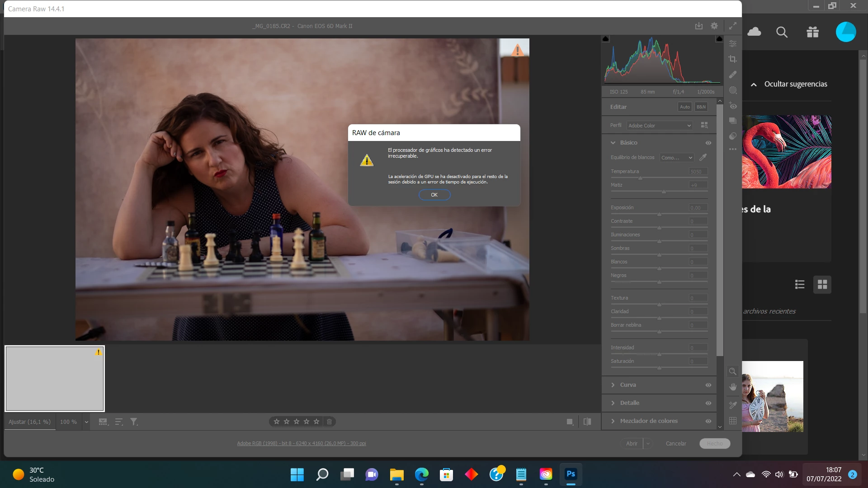Open the Presets panel icon
868x488 pixels.
click(733, 136)
